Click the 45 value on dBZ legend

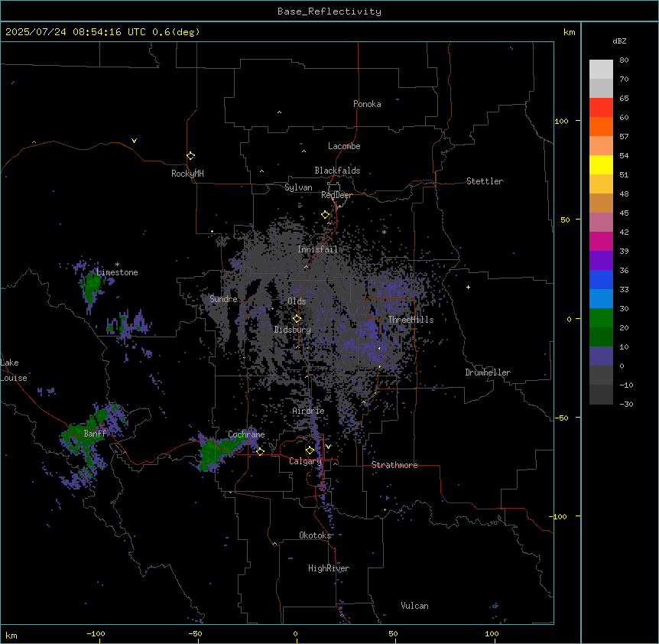[624, 213]
